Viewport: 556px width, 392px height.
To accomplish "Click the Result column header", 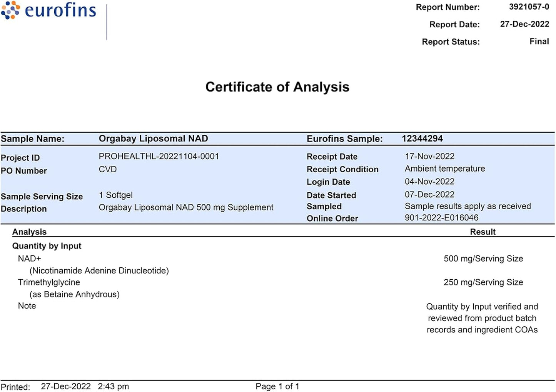I will (483, 232).
